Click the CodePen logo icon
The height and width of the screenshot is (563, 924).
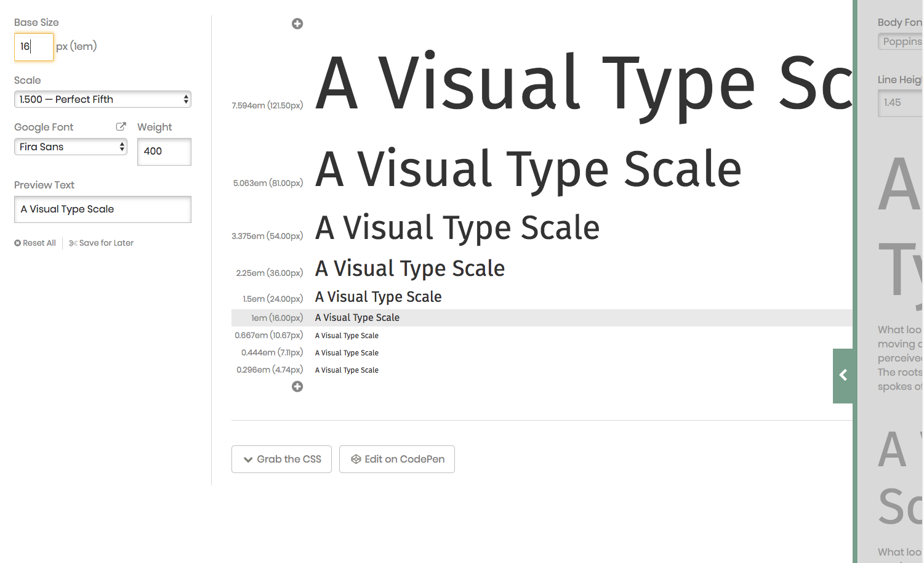coord(356,459)
